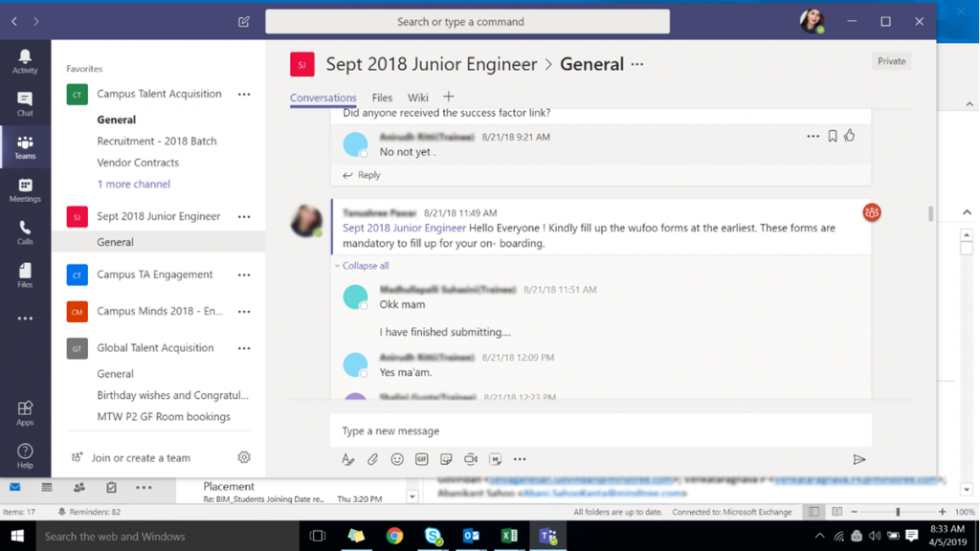
Task: Show '1 more channel' under Campus Talent Acquisition
Action: coord(133,184)
